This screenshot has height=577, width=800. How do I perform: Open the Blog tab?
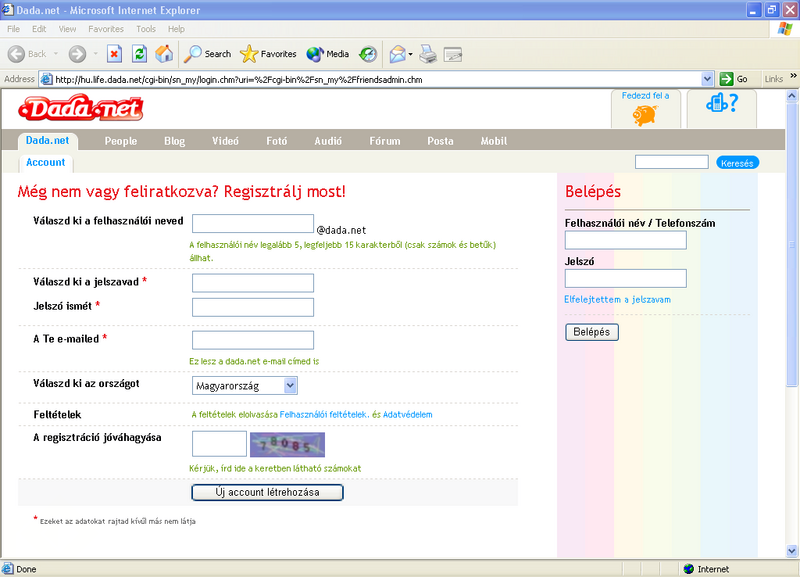click(174, 141)
